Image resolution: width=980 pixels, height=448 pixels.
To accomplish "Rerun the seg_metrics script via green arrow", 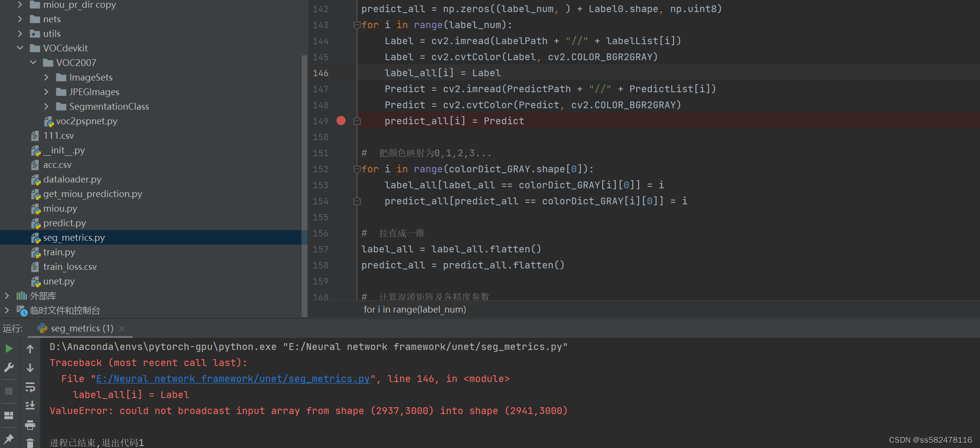I will click(9, 348).
